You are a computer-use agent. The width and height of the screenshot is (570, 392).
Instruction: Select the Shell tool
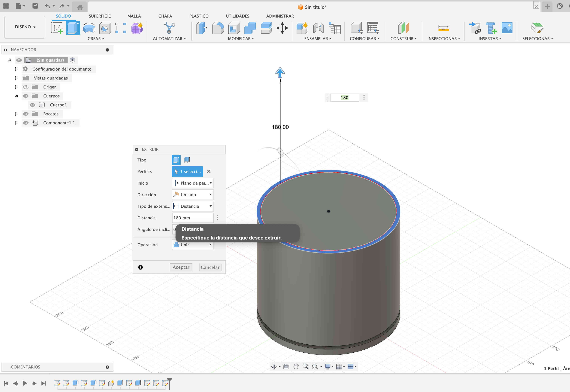coord(234,28)
